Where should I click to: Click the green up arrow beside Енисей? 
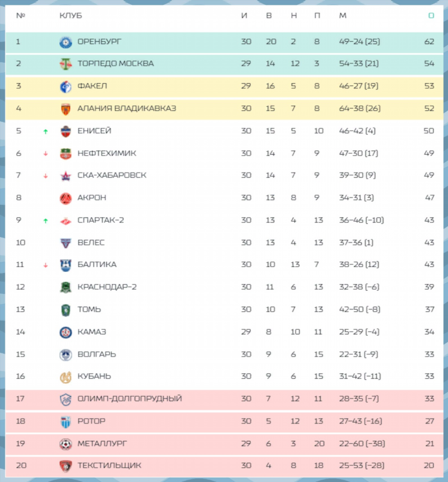[x=45, y=131]
